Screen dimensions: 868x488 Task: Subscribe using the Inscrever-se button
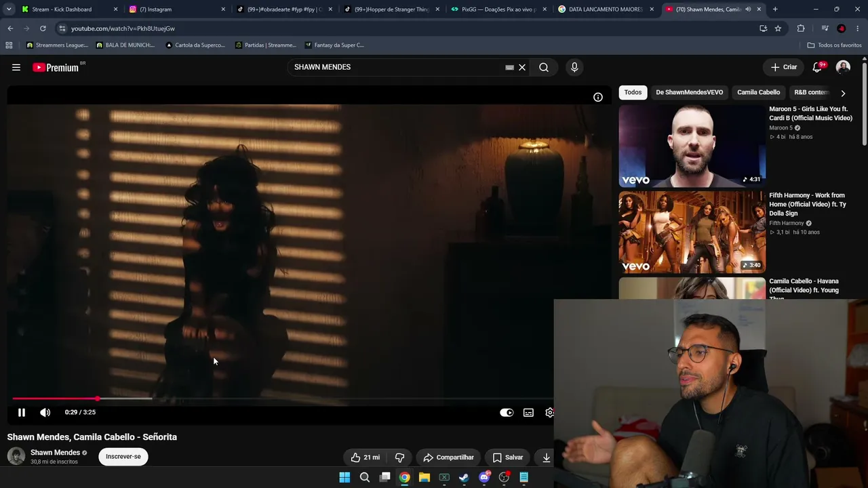coord(123,457)
